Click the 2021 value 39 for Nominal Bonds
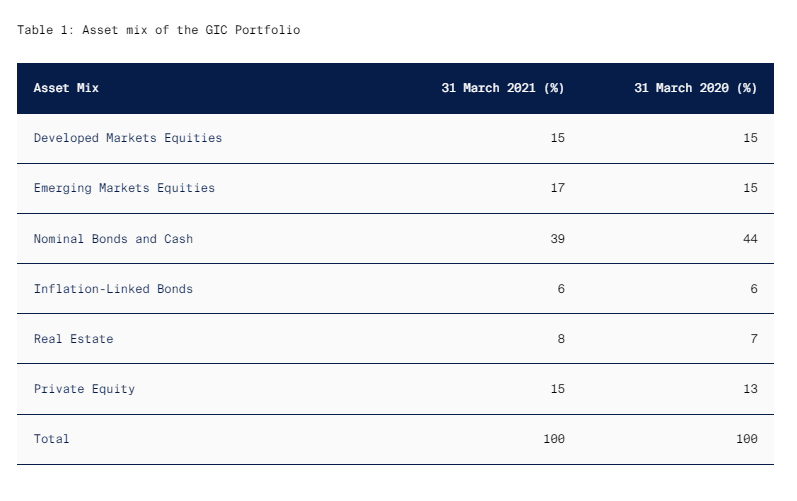This screenshot has height=501, width=797. [558, 239]
